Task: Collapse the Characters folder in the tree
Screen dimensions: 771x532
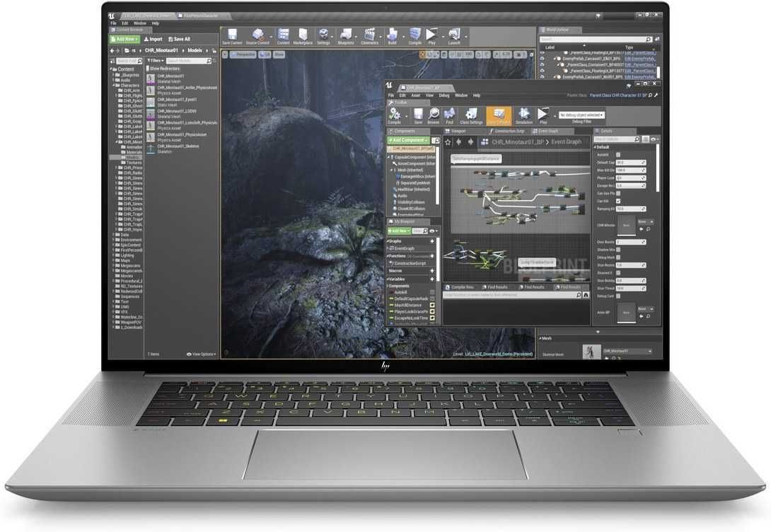Action: 114,86
